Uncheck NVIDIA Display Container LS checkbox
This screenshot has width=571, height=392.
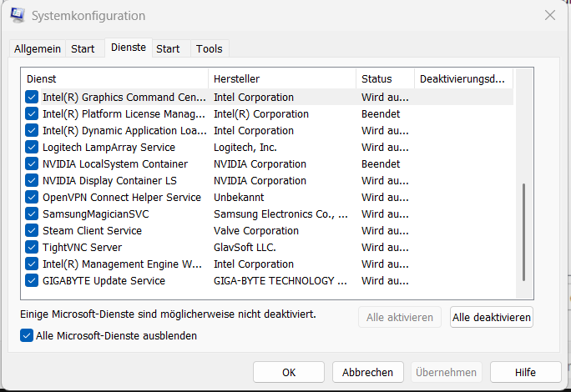click(x=32, y=181)
